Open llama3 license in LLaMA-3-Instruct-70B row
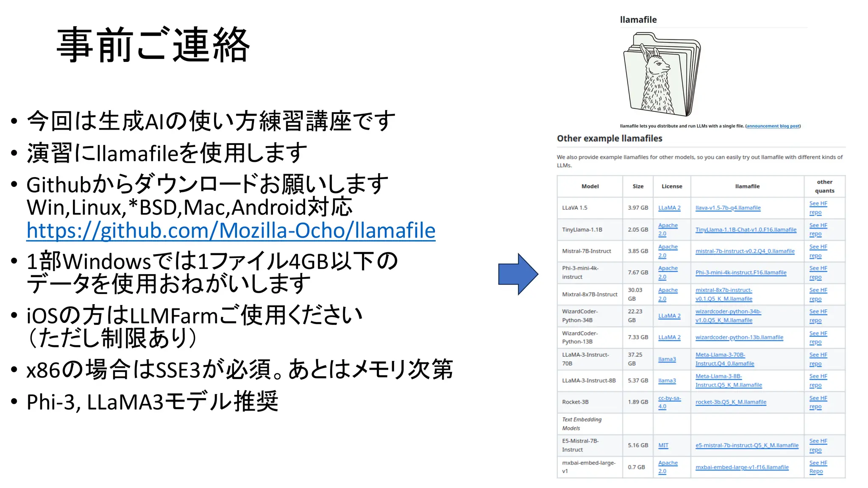 [667, 359]
